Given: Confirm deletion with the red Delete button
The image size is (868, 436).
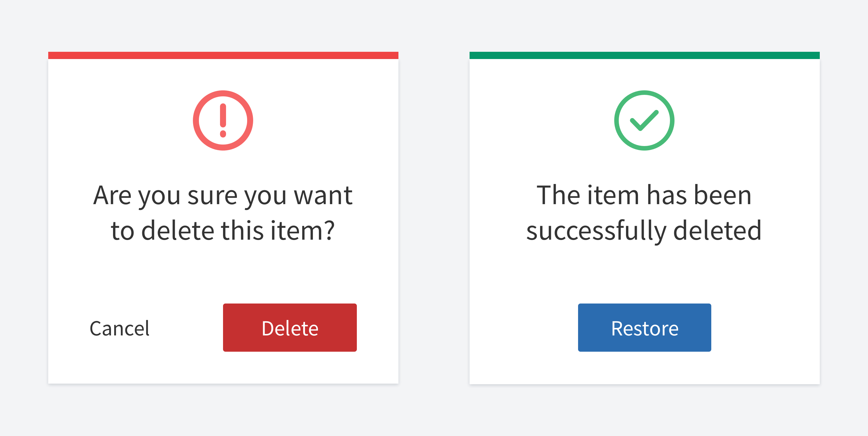Looking at the screenshot, I should [x=290, y=328].
